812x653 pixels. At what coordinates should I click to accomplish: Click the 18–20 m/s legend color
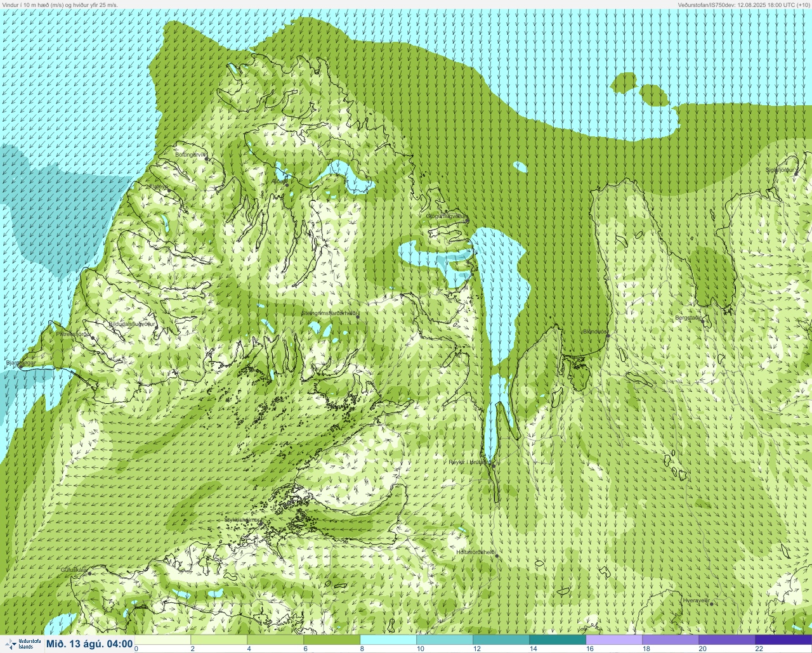pyautogui.click(x=671, y=639)
